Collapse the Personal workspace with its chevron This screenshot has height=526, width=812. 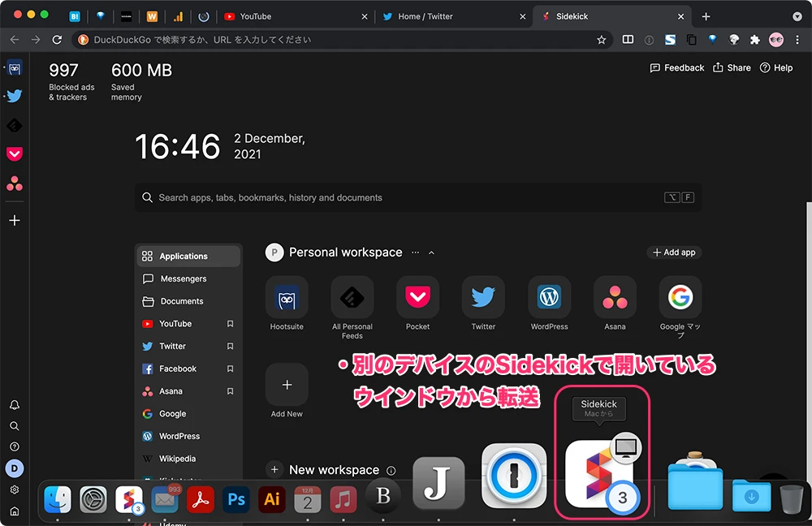pyautogui.click(x=431, y=252)
